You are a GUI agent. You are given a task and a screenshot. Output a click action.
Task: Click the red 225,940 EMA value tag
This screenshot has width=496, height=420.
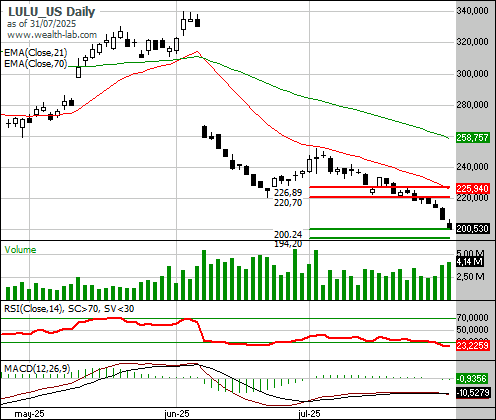click(x=473, y=189)
